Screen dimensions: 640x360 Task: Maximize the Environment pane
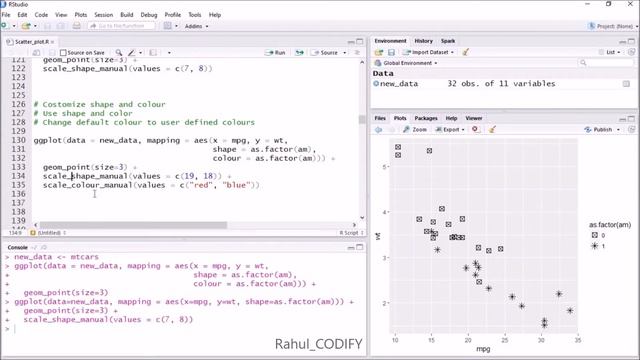pos(631,42)
